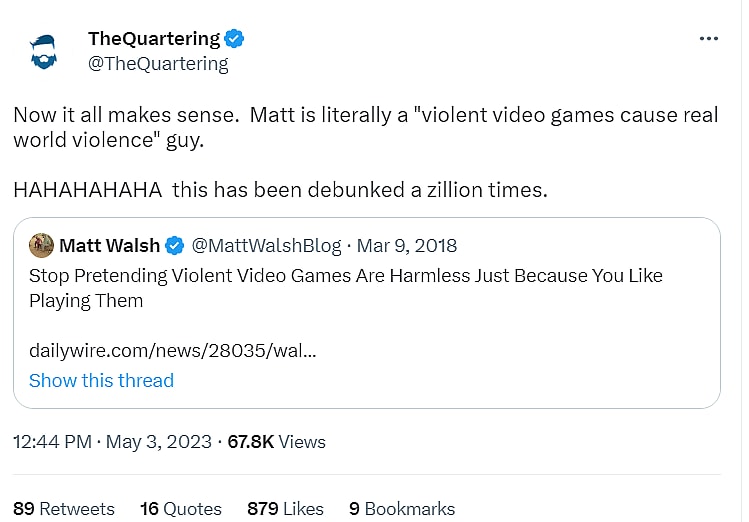
Task: View the 67.8K Views analytics
Action: (276, 441)
